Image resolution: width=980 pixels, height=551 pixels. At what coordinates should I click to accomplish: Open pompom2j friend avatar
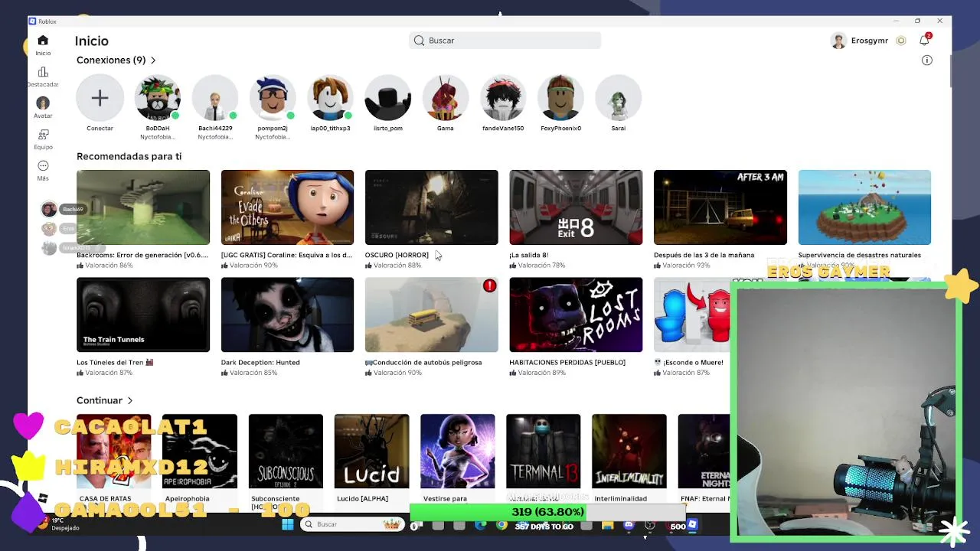click(273, 98)
